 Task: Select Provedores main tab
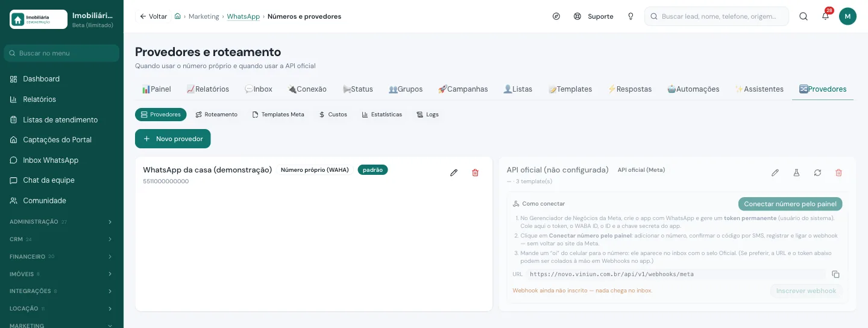point(823,89)
